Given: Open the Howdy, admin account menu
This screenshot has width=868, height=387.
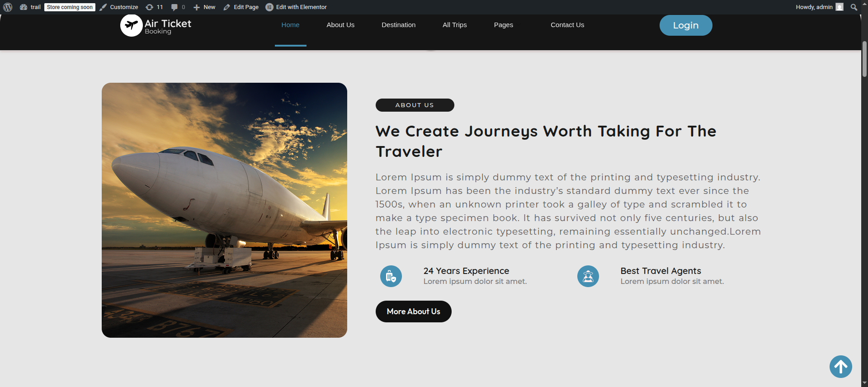Looking at the screenshot, I should (x=819, y=7).
